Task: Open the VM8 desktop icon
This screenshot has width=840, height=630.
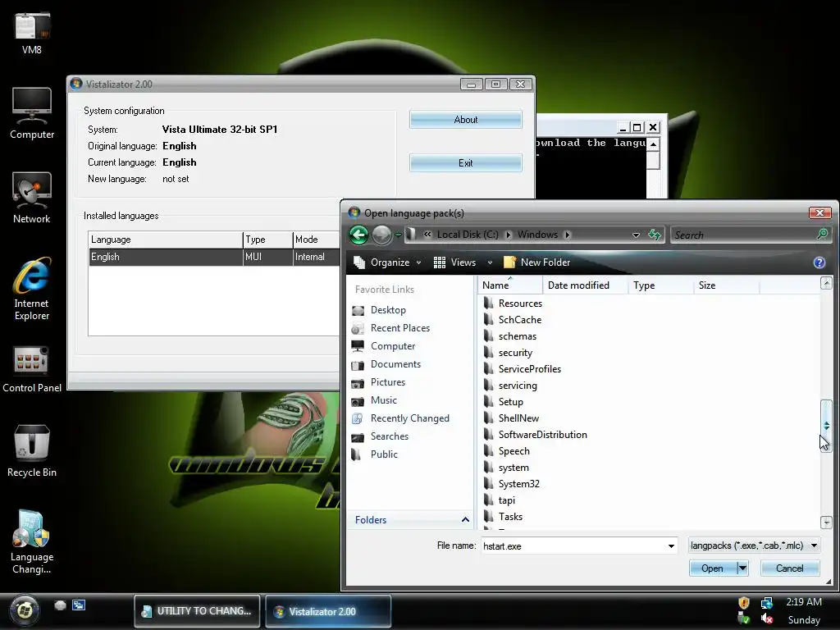Action: click(x=32, y=33)
